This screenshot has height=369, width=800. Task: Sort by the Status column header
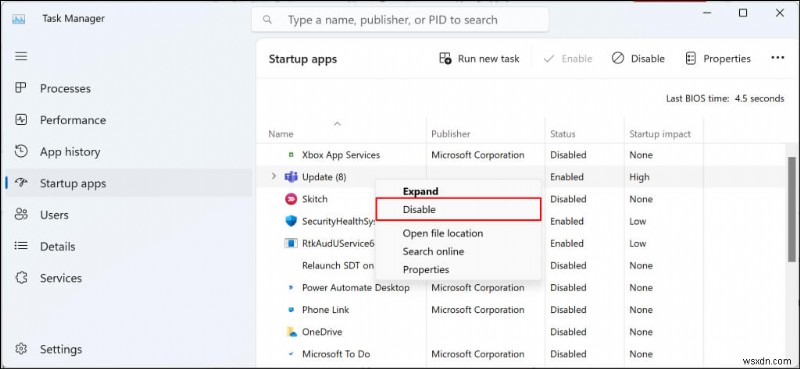coord(562,134)
